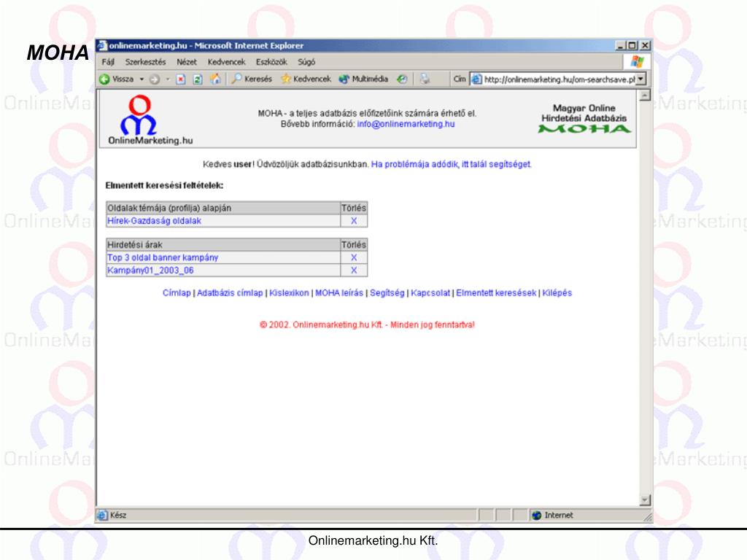Open the Keresés search toolbar button
Viewport: 747px width, 560px height.
(252, 79)
